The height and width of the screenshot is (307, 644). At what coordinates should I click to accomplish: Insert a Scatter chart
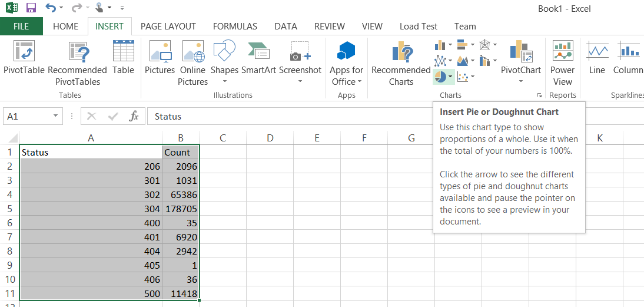click(463, 77)
